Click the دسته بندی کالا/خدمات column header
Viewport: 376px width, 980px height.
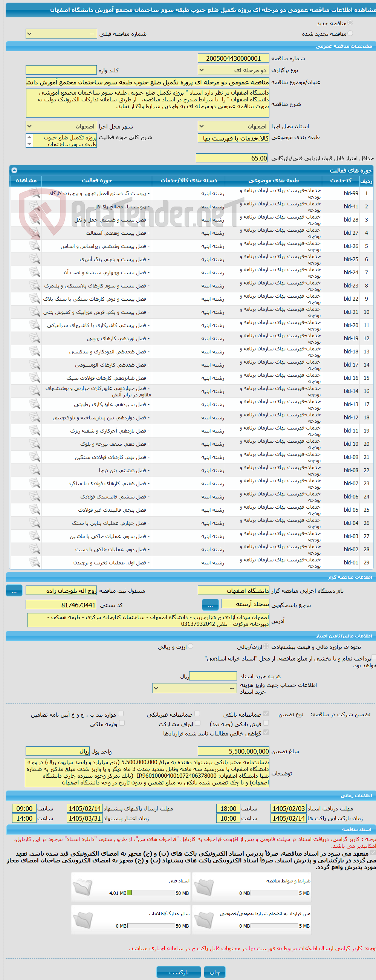[189, 180]
